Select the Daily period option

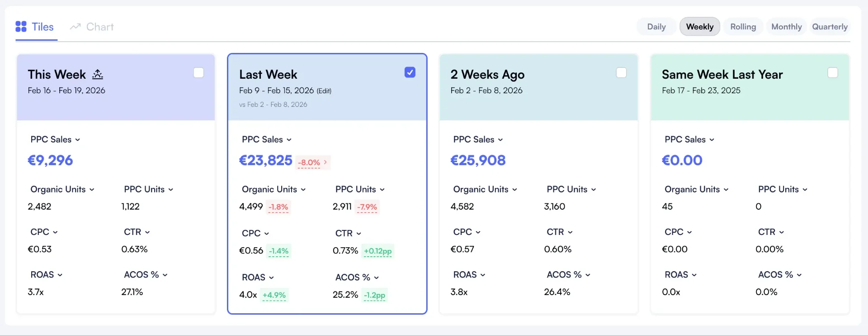point(656,27)
